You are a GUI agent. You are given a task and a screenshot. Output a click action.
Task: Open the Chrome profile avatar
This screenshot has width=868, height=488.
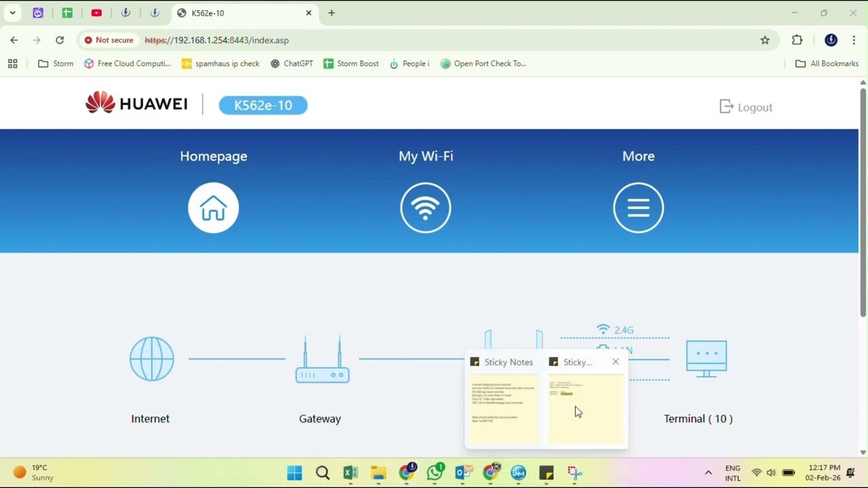[831, 40]
